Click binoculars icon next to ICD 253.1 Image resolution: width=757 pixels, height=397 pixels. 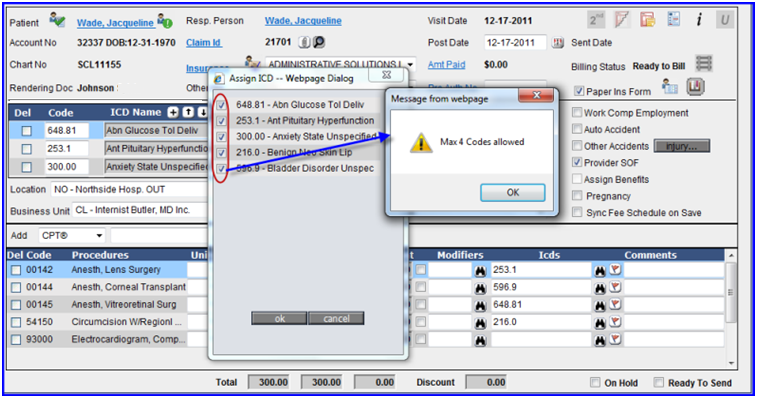tap(600, 270)
